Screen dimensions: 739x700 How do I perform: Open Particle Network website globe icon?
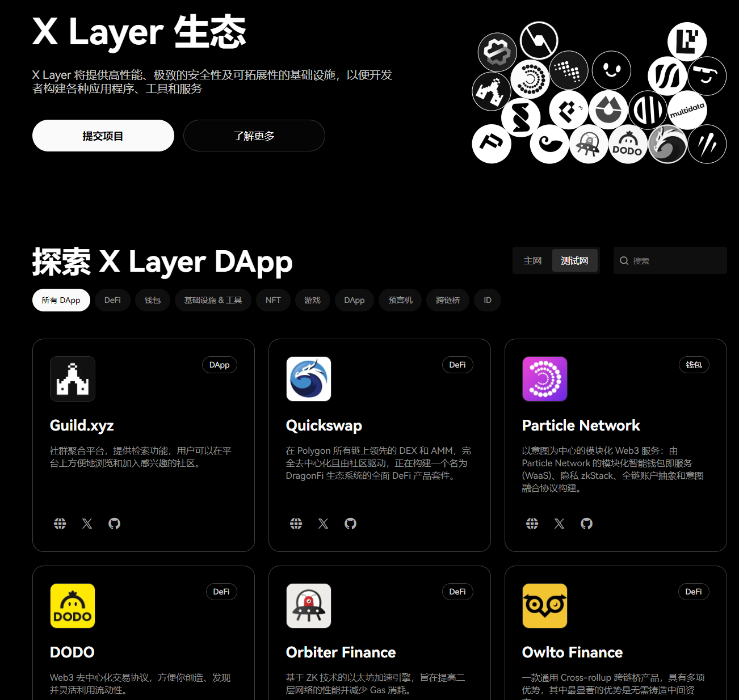532,524
